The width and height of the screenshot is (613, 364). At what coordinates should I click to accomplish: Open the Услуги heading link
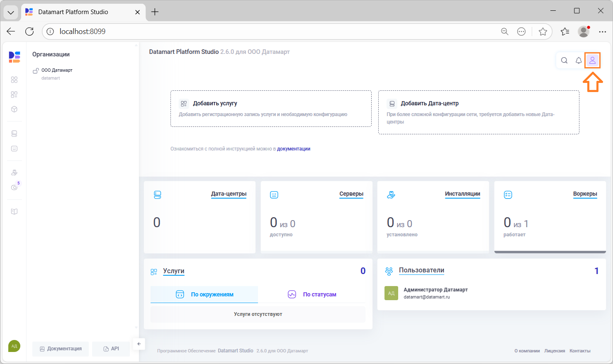point(174,271)
